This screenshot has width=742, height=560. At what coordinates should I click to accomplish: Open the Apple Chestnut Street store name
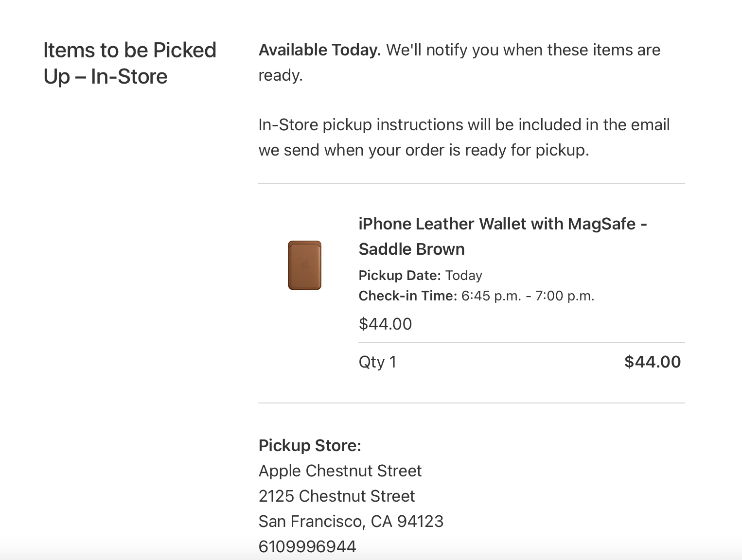340,471
